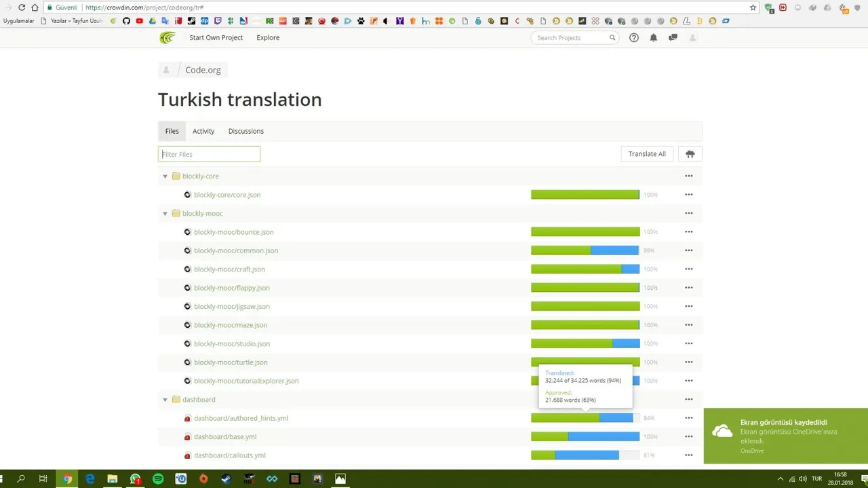Open options menu for blockly-core folder row
Viewport: 868px width, 488px height.
tap(689, 176)
